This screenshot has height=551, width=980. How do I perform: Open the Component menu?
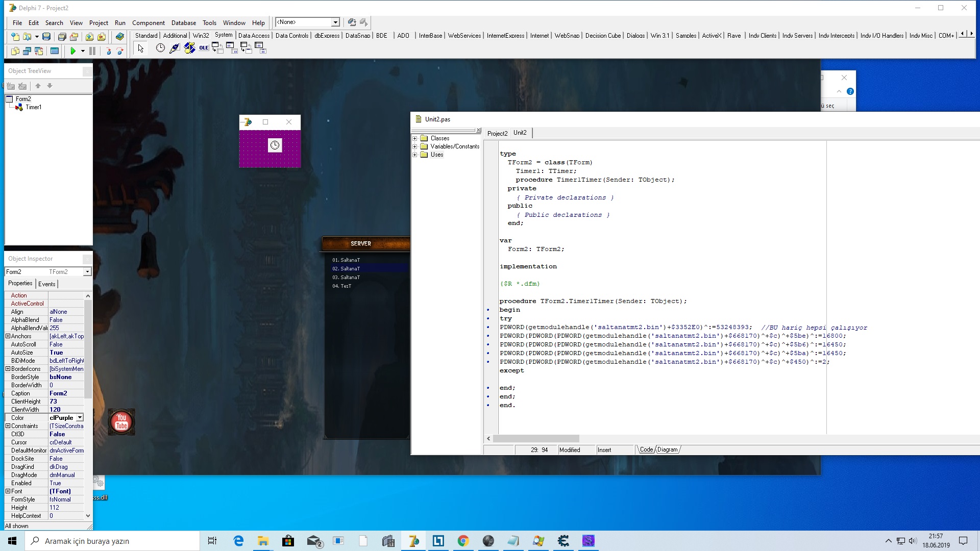148,23
